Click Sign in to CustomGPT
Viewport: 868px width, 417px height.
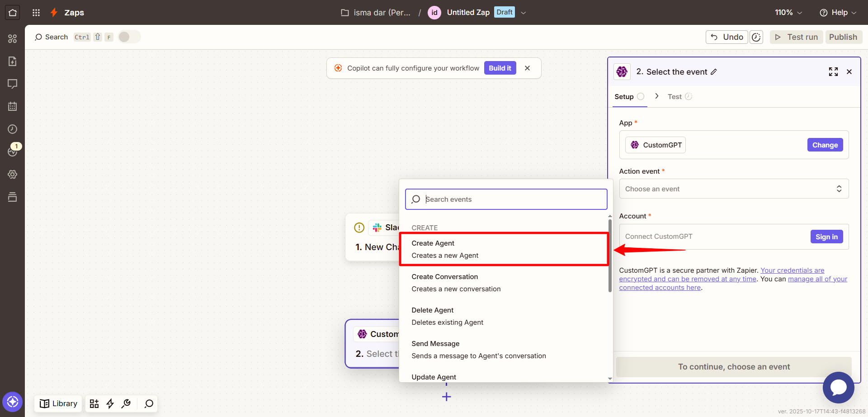pos(826,237)
